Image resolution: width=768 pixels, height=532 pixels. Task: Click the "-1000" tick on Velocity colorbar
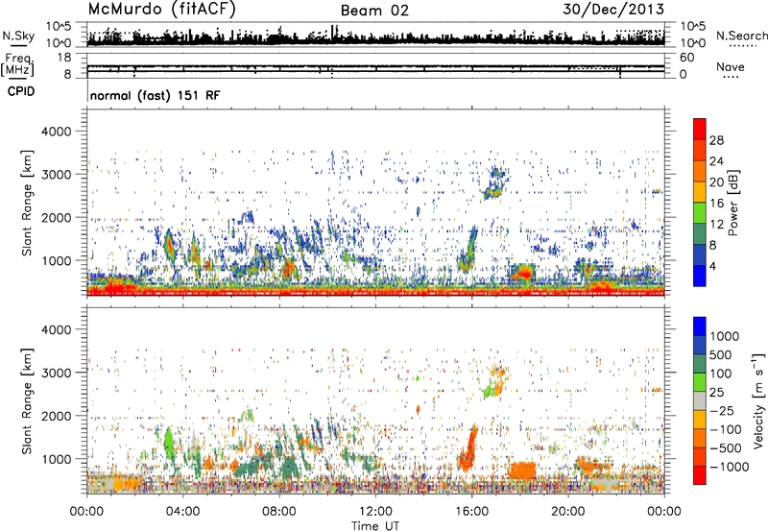pyautogui.click(x=729, y=467)
